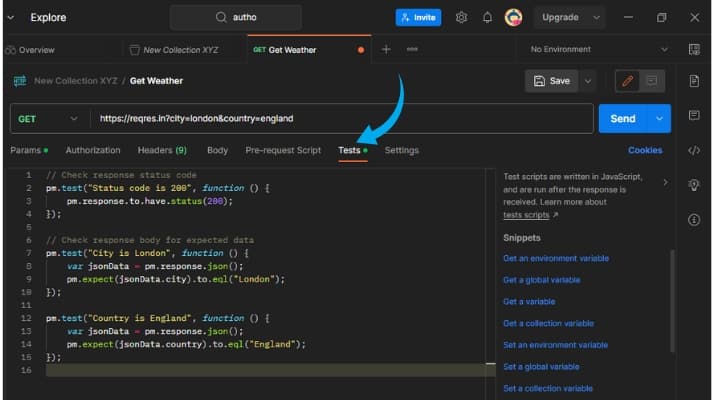Open the tests scripts help link
Viewport: 712px width, 400px height.
pyautogui.click(x=526, y=215)
